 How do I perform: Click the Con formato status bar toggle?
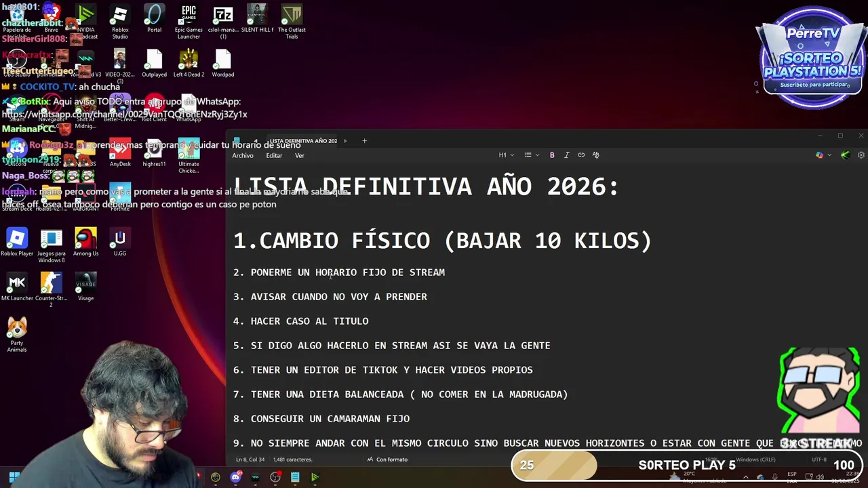(387, 460)
